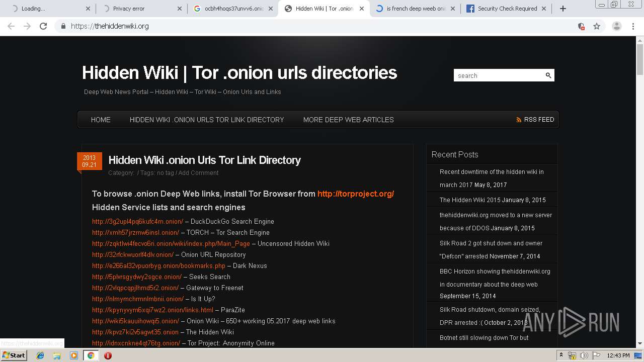Click the RSS feed icon
The height and width of the screenshot is (362, 644).
519,120
